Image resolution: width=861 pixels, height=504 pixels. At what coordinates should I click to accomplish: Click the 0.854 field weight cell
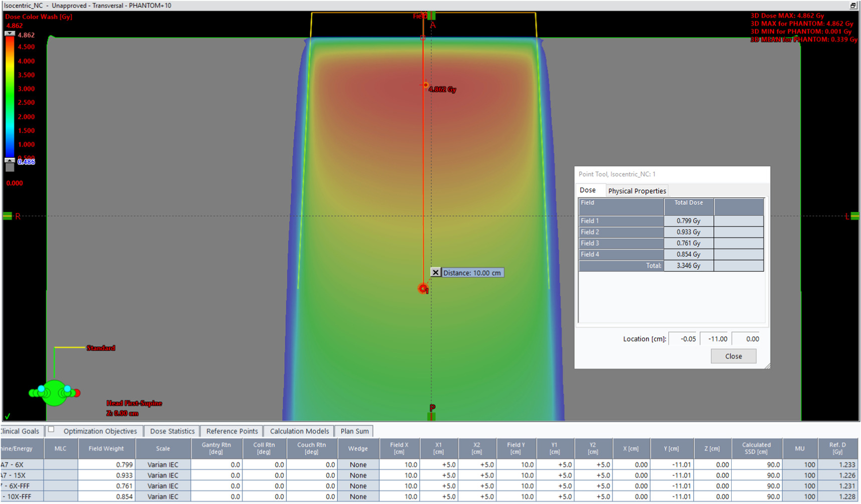(x=106, y=496)
